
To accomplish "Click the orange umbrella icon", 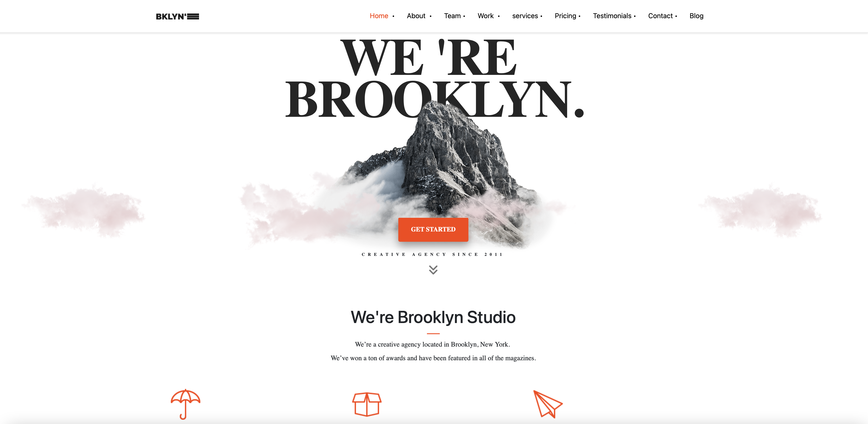I will pyautogui.click(x=185, y=404).
